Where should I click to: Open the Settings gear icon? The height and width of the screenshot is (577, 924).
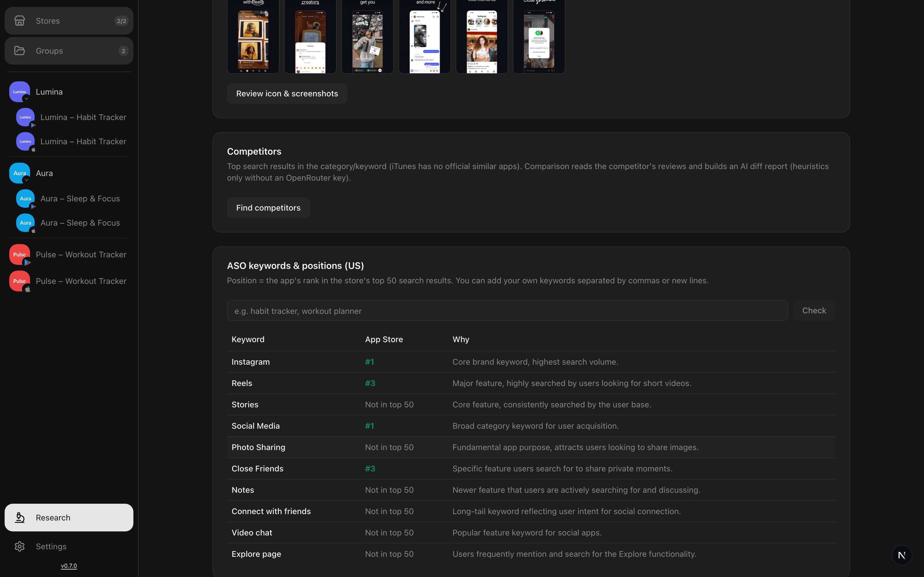tap(19, 546)
